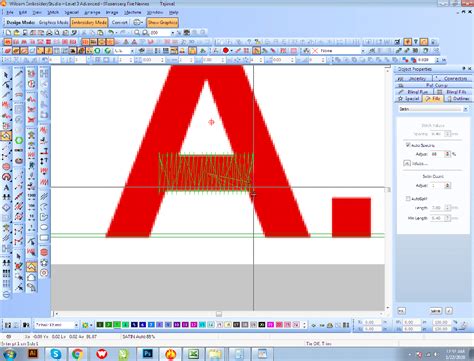
Task: Click the horizontal scrollbar under canvas
Action: tap(219, 314)
